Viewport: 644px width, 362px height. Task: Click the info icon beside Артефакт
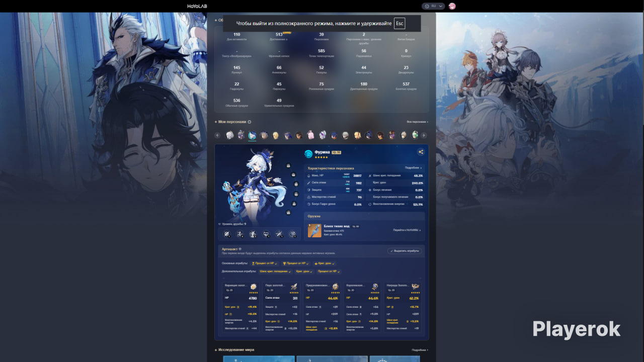(240, 249)
